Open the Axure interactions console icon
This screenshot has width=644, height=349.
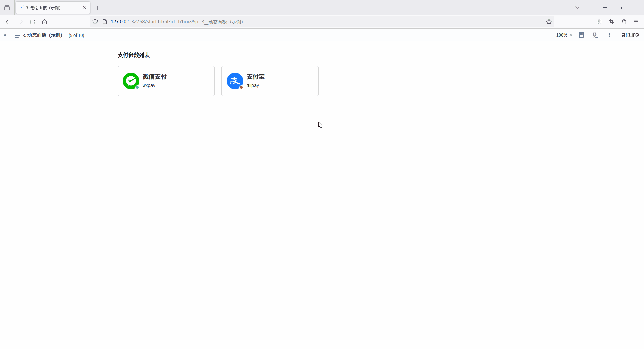(x=595, y=35)
